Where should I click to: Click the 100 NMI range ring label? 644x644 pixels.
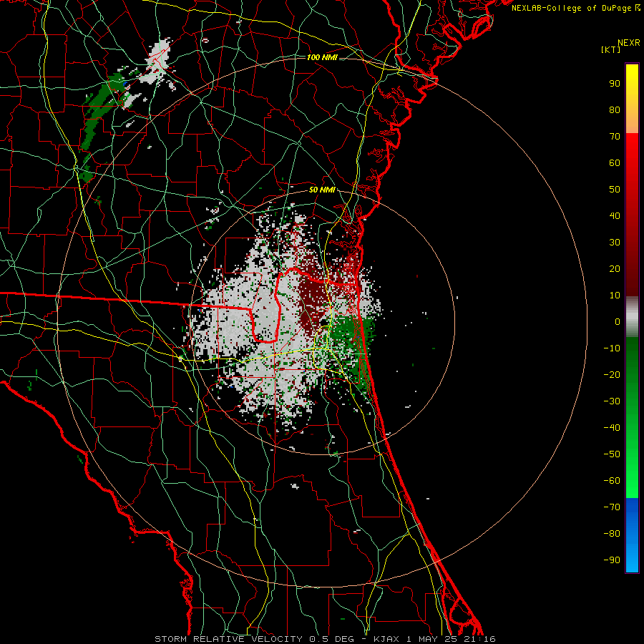point(322,57)
